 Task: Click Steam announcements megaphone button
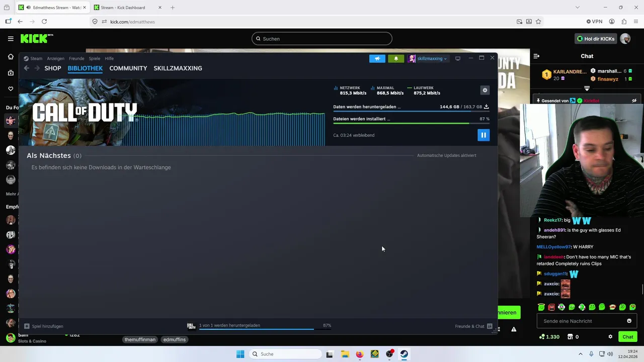click(377, 58)
